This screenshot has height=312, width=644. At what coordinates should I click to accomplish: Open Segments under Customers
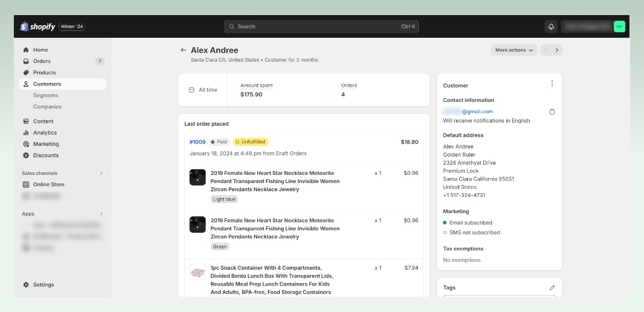(45, 95)
